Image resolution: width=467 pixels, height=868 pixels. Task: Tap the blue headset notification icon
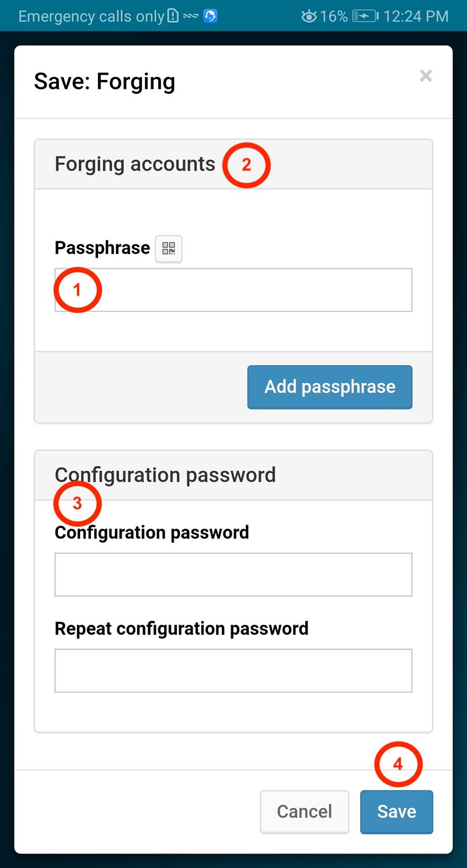(210, 16)
